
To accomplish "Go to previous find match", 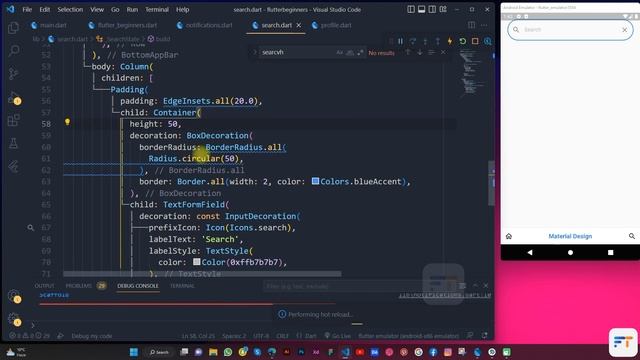I will 407,52.
